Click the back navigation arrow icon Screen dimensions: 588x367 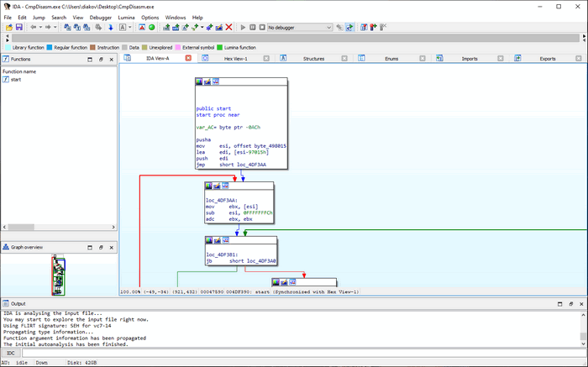(x=34, y=27)
